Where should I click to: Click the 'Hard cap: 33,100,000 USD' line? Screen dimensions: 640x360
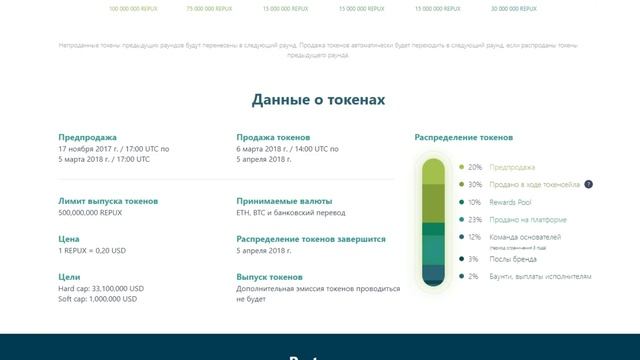click(101, 289)
